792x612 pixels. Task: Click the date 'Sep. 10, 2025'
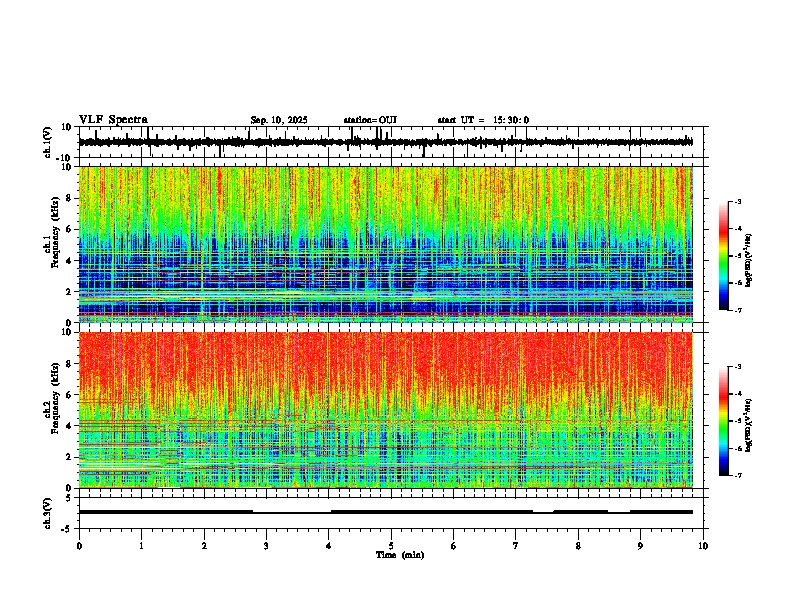(x=279, y=120)
